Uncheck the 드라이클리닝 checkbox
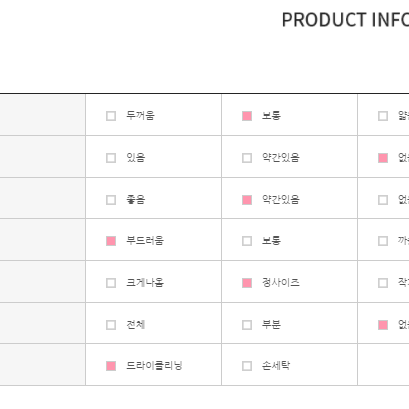409x409 pixels. (x=111, y=366)
